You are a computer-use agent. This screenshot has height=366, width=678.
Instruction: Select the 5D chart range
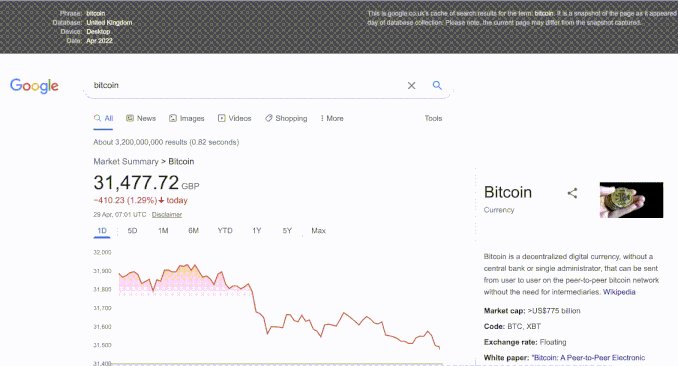pos(132,231)
